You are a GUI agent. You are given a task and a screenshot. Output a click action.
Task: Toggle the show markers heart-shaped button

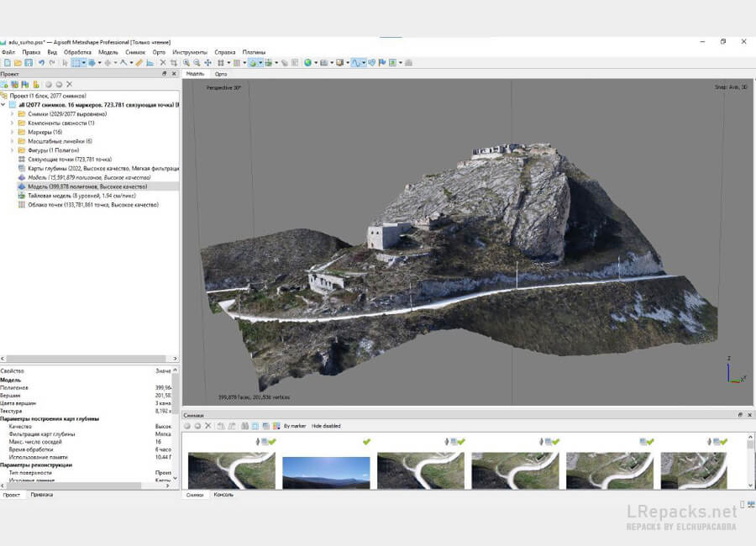372,63
